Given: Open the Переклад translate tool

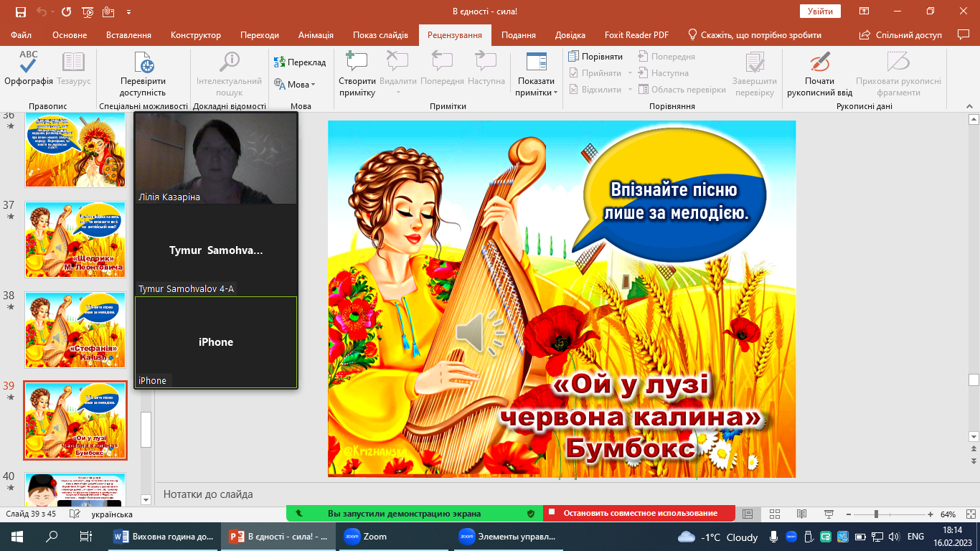Looking at the screenshot, I should (x=300, y=62).
